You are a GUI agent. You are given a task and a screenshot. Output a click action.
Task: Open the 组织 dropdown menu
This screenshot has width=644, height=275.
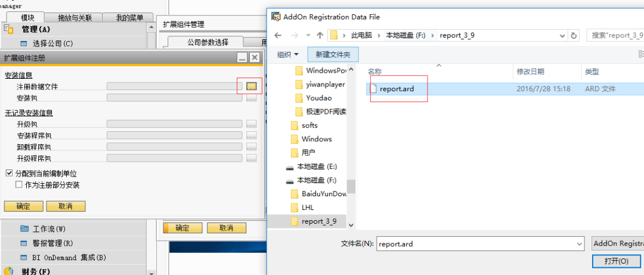[x=288, y=54]
